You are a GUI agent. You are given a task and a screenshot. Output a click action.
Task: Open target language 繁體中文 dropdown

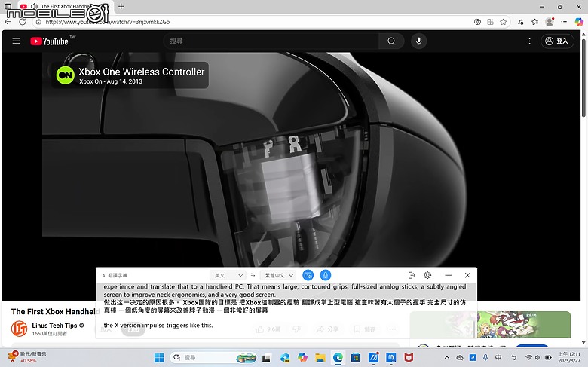pyautogui.click(x=279, y=275)
